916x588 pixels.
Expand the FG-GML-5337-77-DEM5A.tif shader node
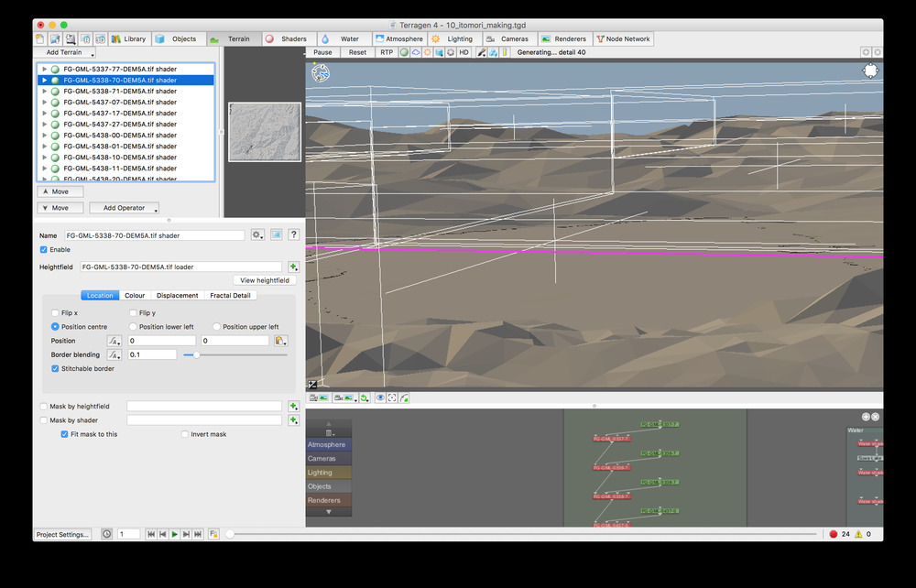(44, 69)
